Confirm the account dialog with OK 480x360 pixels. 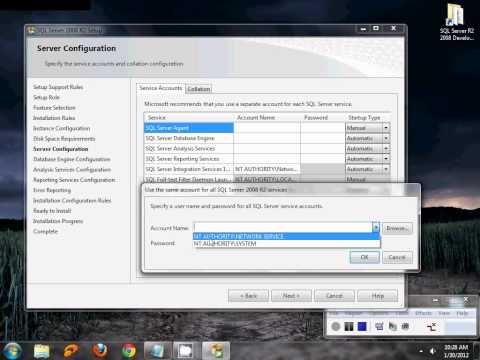click(x=364, y=257)
